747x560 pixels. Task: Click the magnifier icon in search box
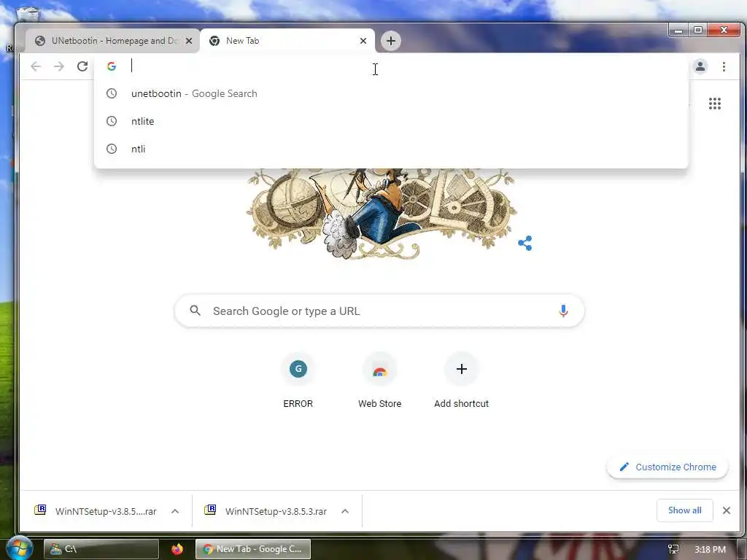pyautogui.click(x=195, y=311)
